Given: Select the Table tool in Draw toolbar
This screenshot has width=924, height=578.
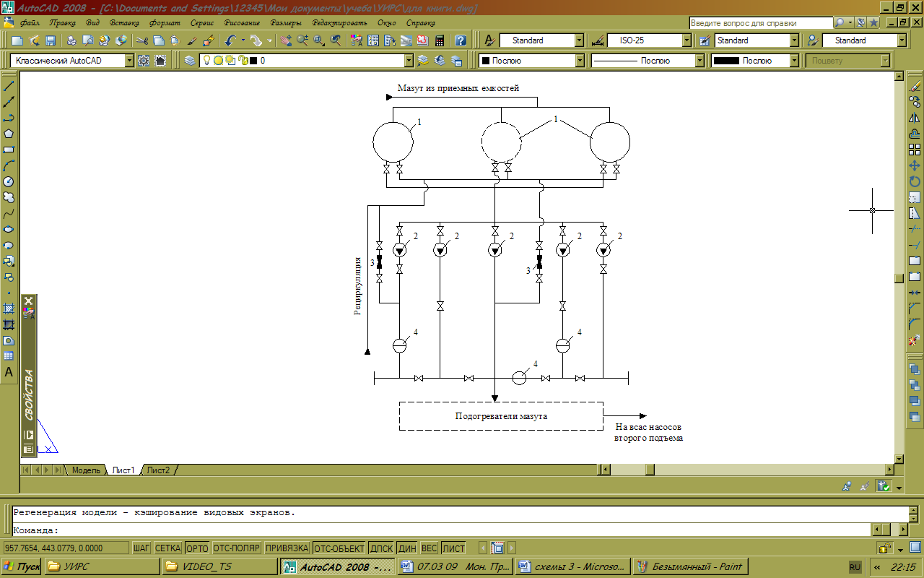Looking at the screenshot, I should tap(9, 356).
